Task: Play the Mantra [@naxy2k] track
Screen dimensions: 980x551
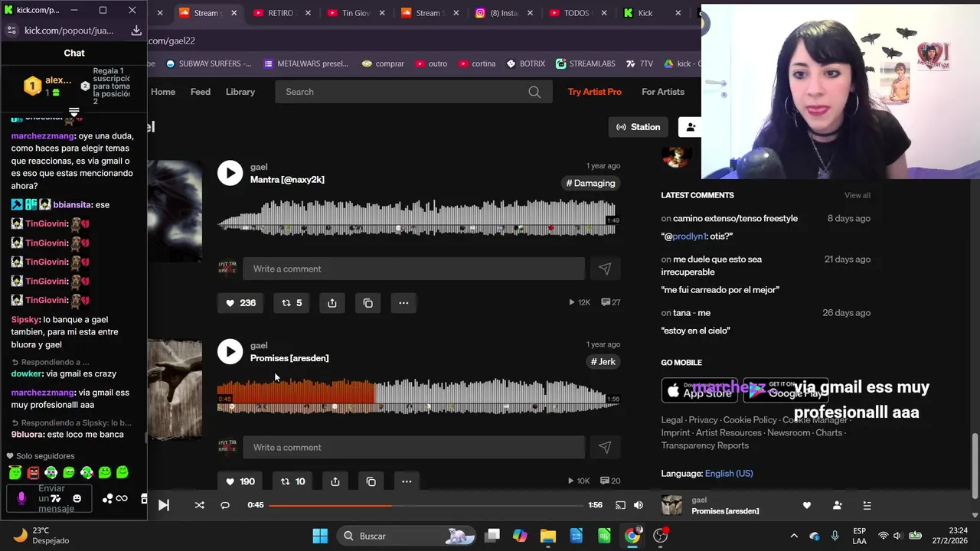Action: pyautogui.click(x=230, y=173)
